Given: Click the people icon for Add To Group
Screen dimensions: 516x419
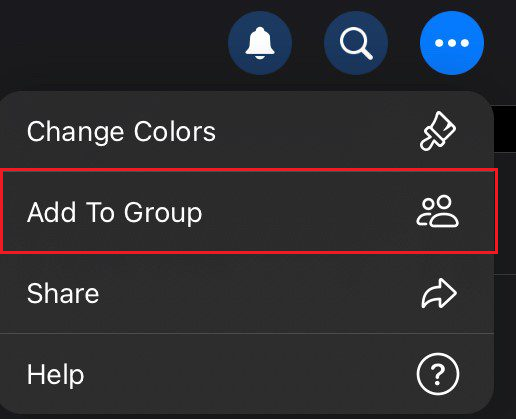Looking at the screenshot, I should click(x=438, y=211).
